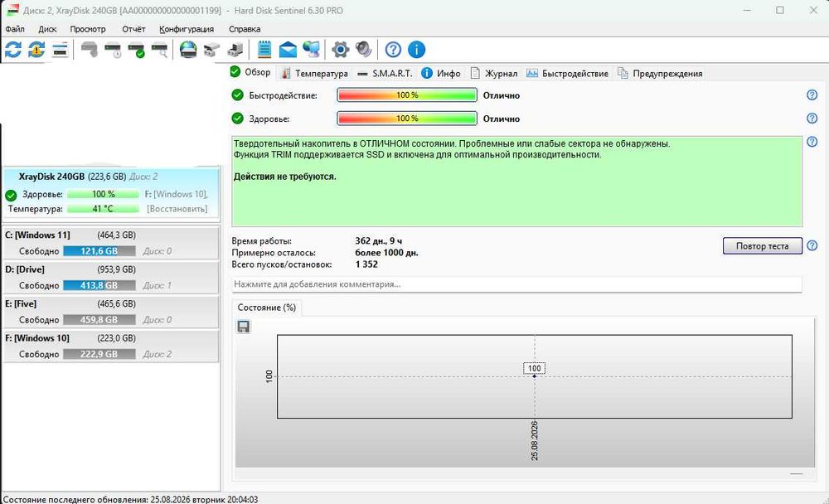Switch to the S.M.A.R.T. tab
The height and width of the screenshot is (504, 829).
click(x=385, y=74)
